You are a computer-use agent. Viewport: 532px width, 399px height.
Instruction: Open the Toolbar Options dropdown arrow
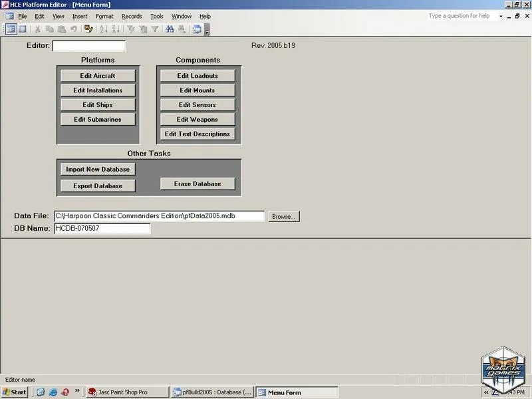pyautogui.click(x=207, y=29)
